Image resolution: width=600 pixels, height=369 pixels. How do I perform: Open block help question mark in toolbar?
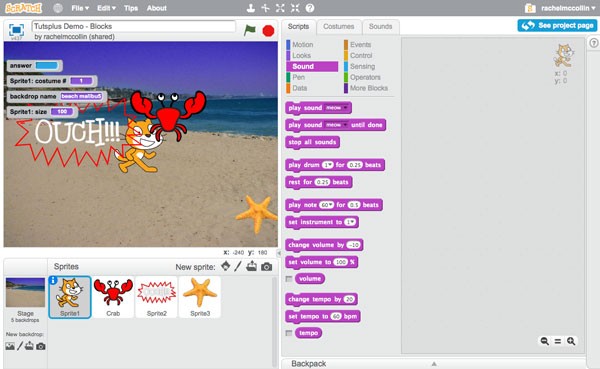click(x=310, y=8)
